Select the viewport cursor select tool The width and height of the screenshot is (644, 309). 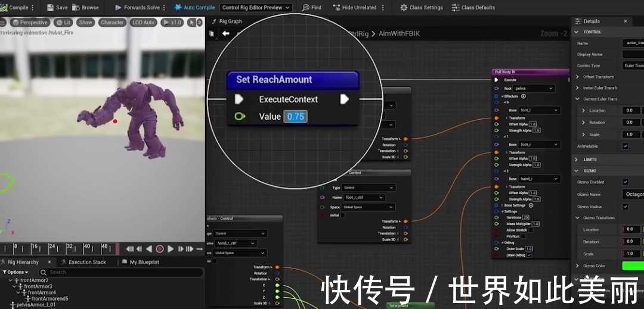(x=191, y=23)
